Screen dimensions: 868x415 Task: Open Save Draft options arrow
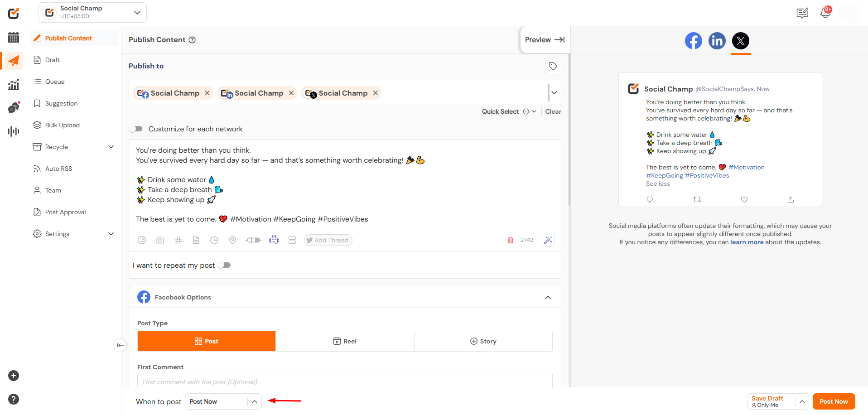click(802, 401)
